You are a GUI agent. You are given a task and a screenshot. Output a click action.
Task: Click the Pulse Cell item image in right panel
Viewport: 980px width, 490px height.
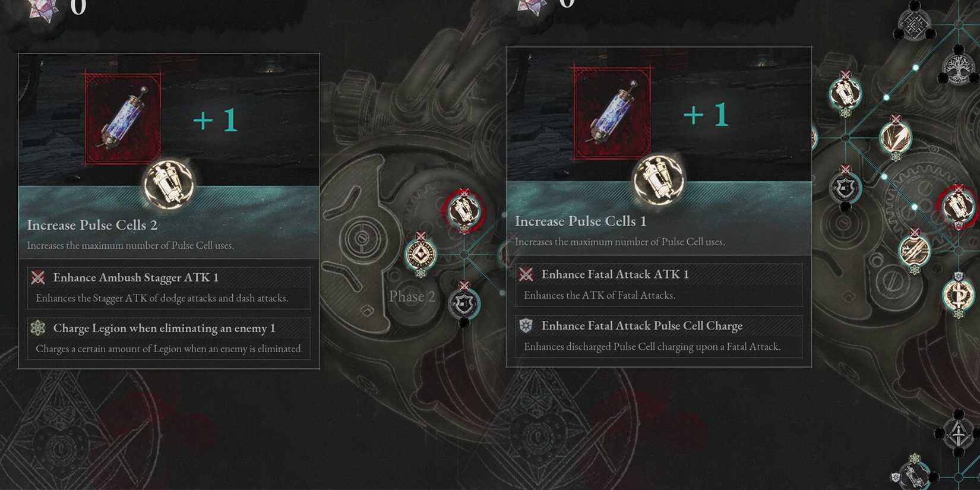612,113
